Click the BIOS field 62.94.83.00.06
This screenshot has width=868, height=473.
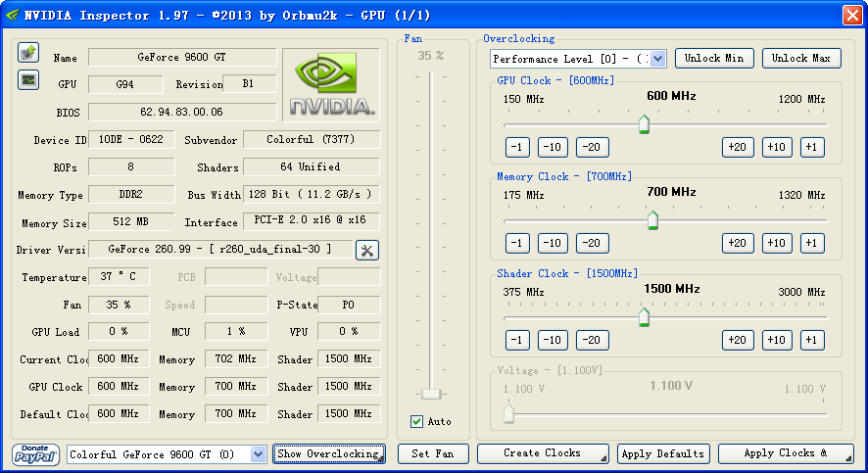(182, 112)
